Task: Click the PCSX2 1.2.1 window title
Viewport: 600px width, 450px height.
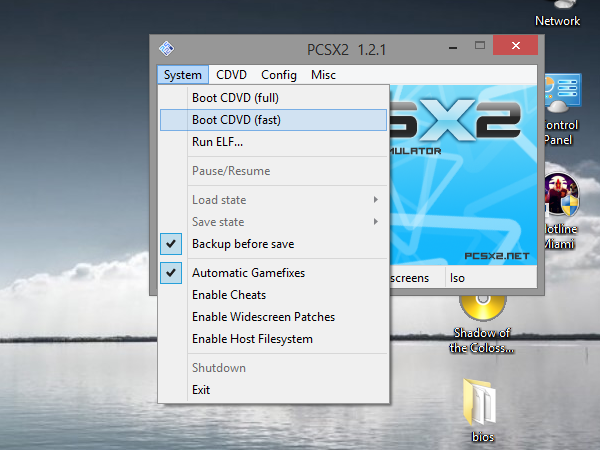Action: pos(346,50)
